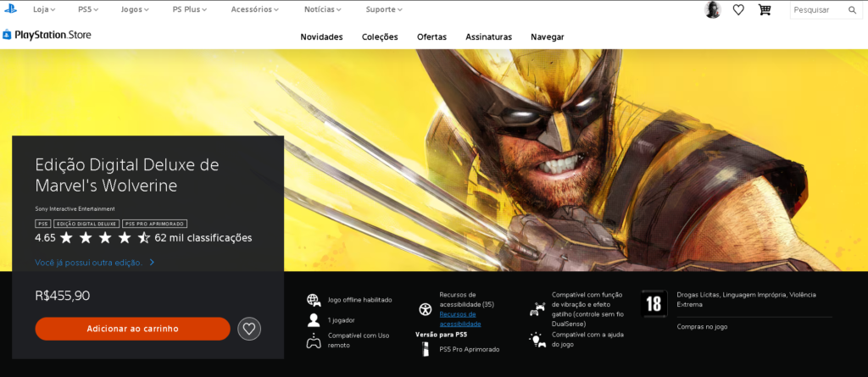Open the wishlist heart in header
The image size is (868, 377).
pos(738,10)
